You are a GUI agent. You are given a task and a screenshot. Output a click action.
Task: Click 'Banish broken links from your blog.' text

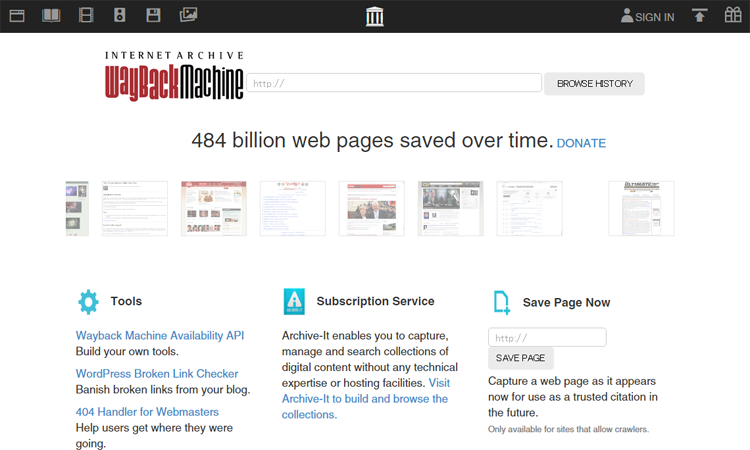coord(163,390)
